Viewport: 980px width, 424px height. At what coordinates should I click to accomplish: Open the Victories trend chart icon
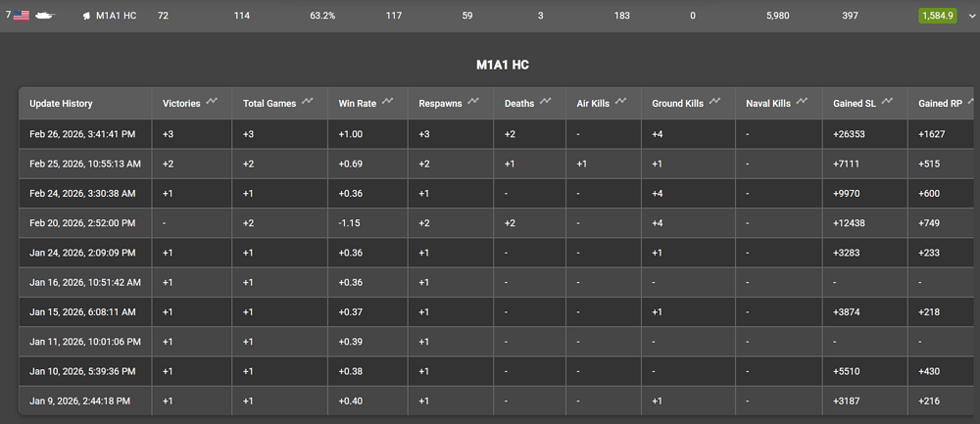[x=216, y=102]
